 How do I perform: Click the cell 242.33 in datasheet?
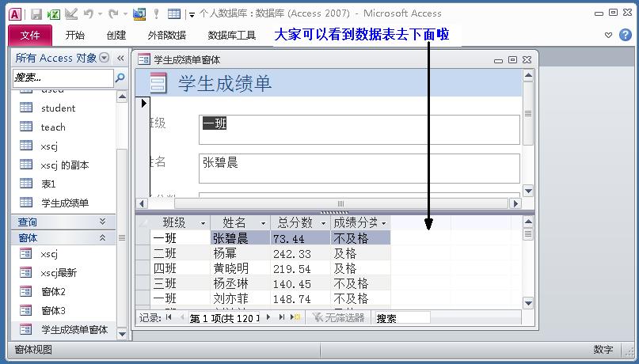click(300, 253)
